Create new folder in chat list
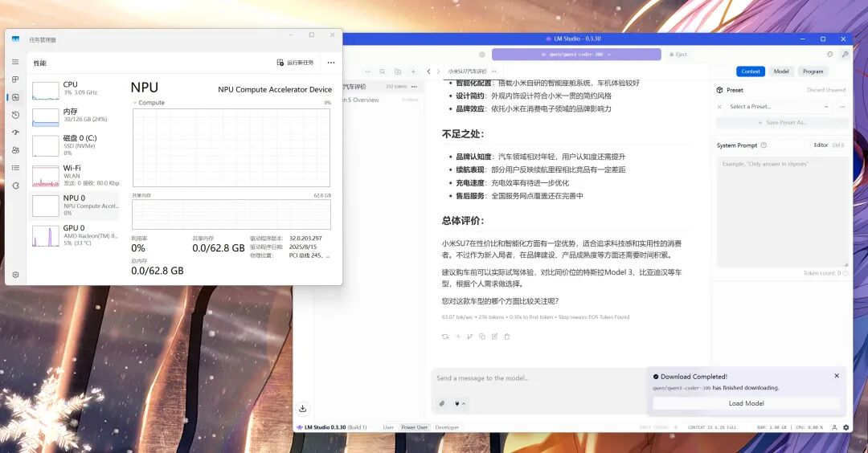The height and width of the screenshot is (453, 868). 398,71
